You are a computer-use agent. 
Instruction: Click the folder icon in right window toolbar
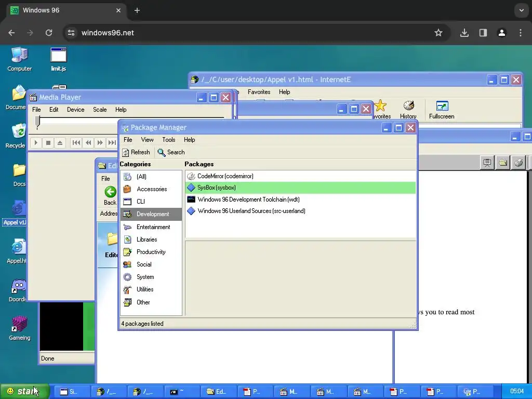pyautogui.click(x=503, y=163)
